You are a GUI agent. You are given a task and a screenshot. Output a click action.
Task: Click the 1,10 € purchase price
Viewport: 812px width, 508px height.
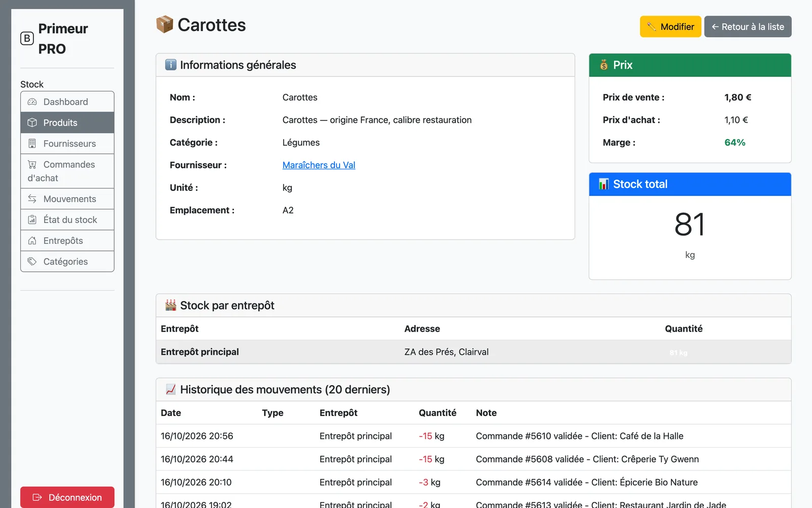click(x=736, y=120)
